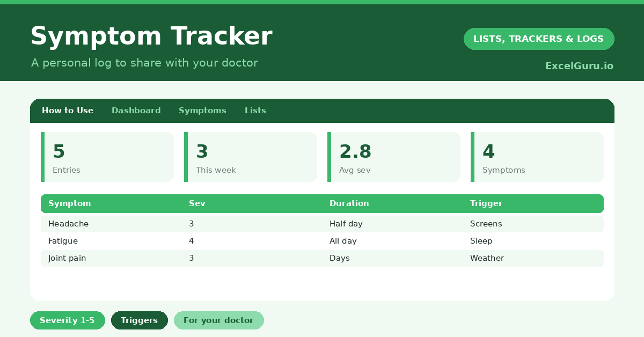This screenshot has height=337, width=644.
Task: Select the Entries stat card showing 5
Action: point(107,157)
